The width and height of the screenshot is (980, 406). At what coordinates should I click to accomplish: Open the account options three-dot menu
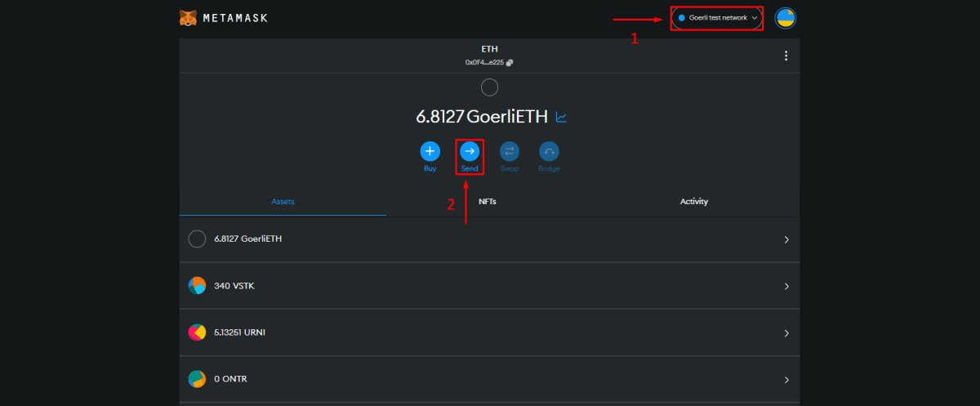click(x=786, y=56)
